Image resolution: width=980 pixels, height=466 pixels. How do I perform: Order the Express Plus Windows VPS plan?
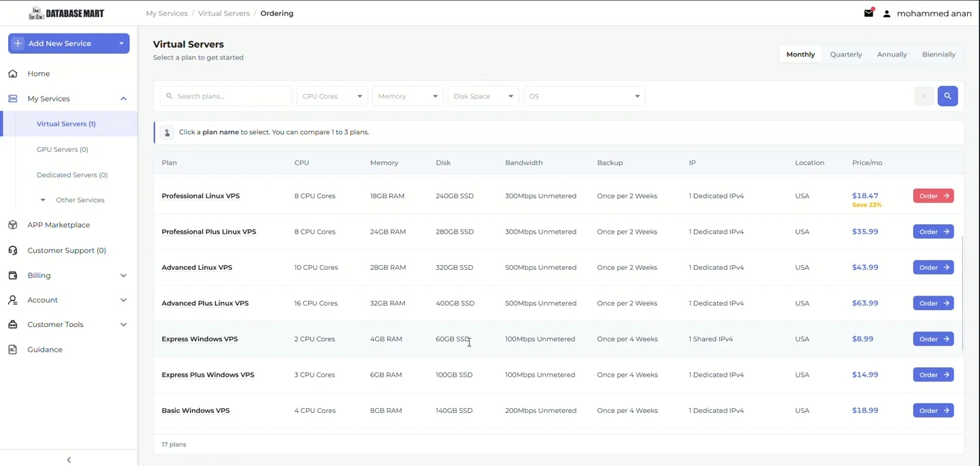(x=933, y=375)
